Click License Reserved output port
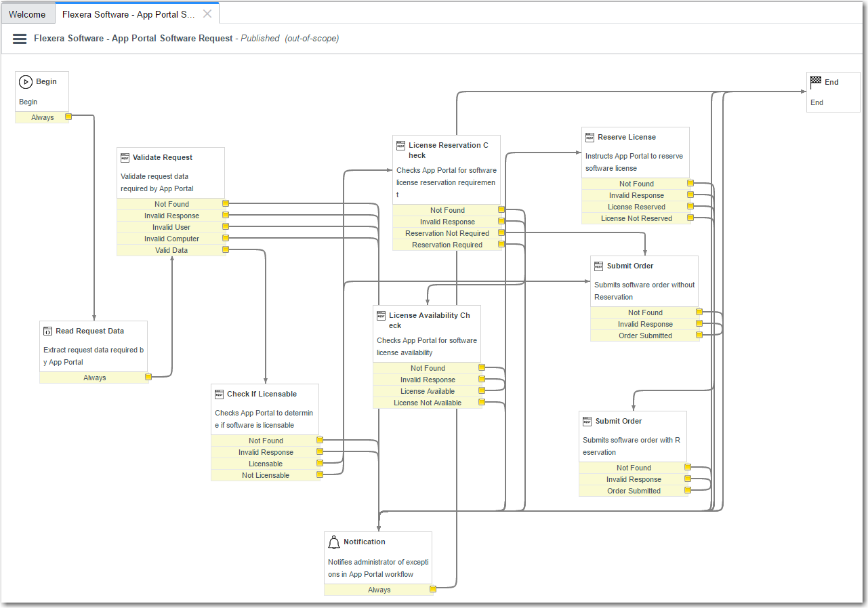Image resolution: width=868 pixels, height=608 pixels. (690, 206)
